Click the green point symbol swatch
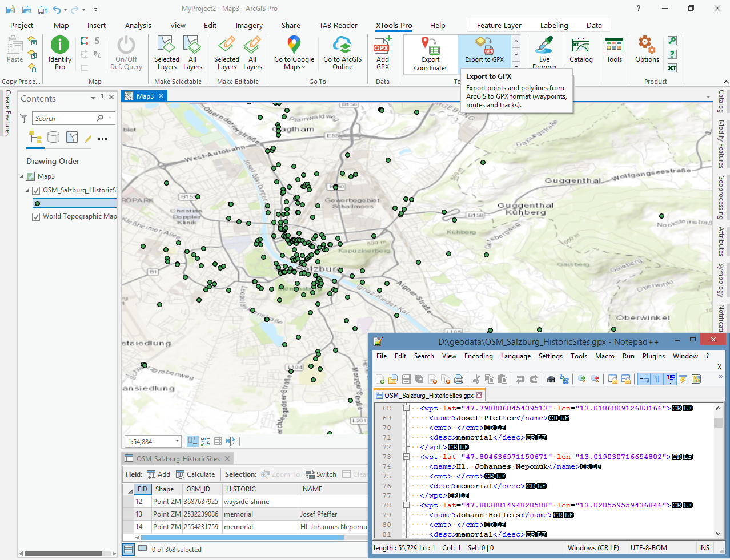The image size is (730, 560). click(x=37, y=203)
